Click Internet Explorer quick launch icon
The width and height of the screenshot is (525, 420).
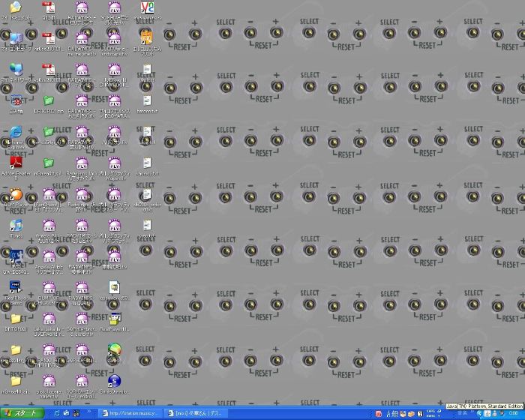(x=57, y=414)
